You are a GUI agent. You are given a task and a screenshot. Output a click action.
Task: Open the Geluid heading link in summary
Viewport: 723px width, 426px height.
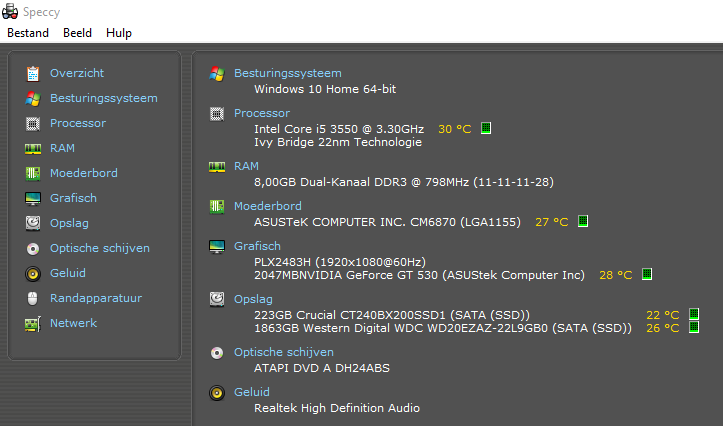[x=252, y=392]
